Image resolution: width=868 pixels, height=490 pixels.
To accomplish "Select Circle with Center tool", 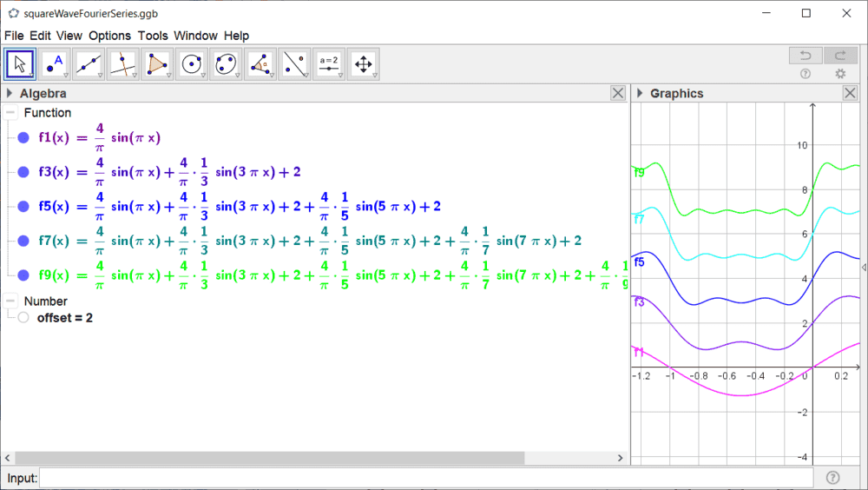I will pos(192,64).
